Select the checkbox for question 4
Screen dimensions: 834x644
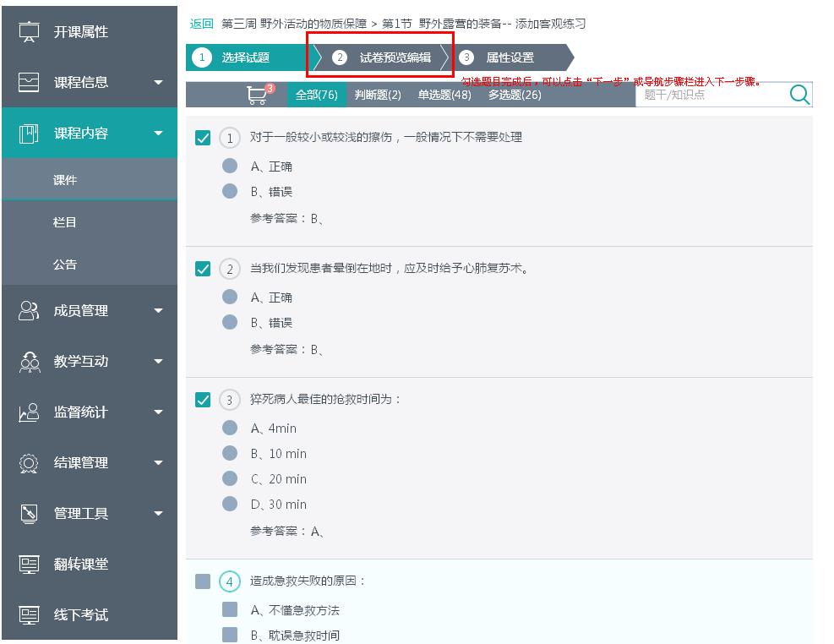pyautogui.click(x=203, y=581)
